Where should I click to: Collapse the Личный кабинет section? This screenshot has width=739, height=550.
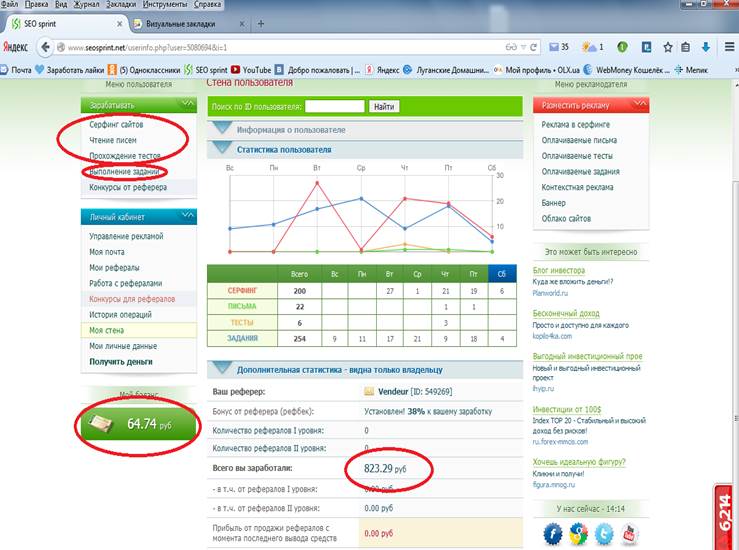[188, 216]
